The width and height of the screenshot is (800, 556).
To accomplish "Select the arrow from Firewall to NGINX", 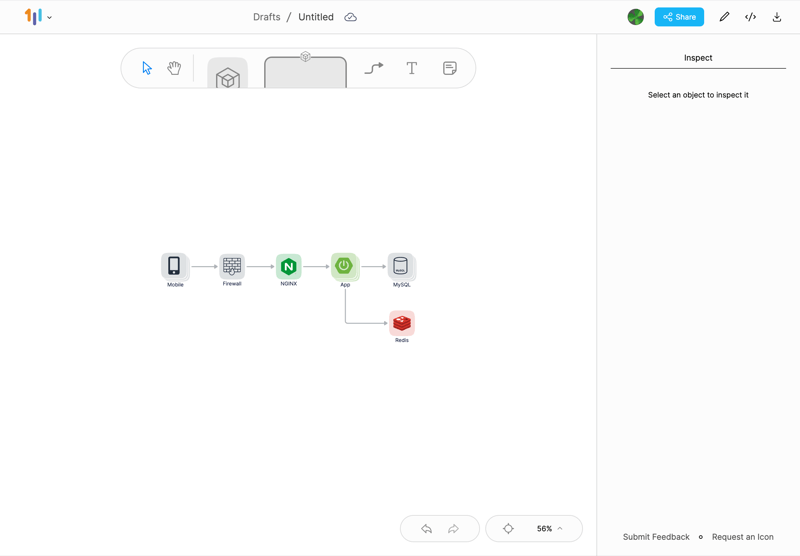I will [261, 266].
